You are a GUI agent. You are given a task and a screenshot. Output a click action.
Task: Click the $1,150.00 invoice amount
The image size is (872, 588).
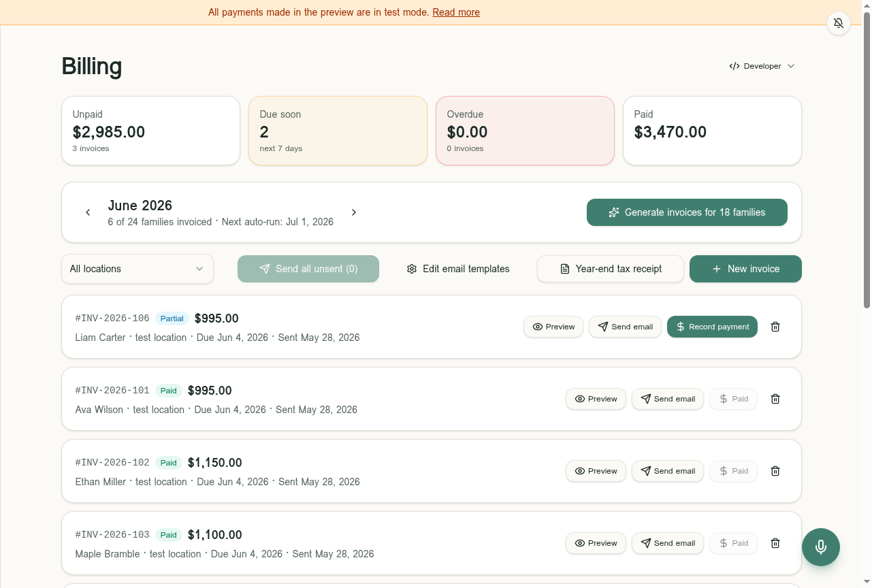point(214,463)
